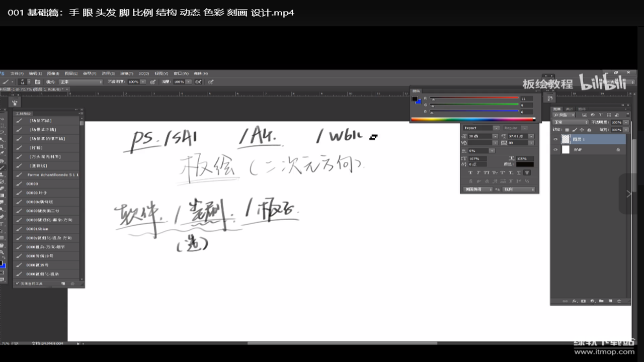Toggle all caps TT in Character panel
Screen dimensions: 644x362
pyautogui.click(x=487, y=172)
